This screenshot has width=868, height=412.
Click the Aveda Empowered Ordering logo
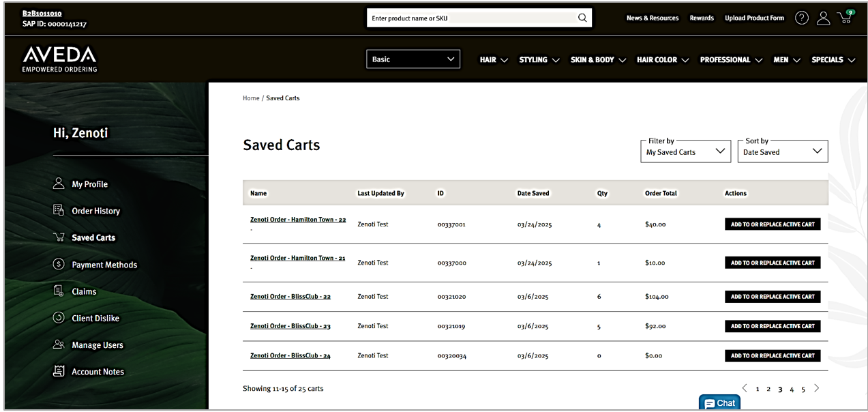point(60,59)
